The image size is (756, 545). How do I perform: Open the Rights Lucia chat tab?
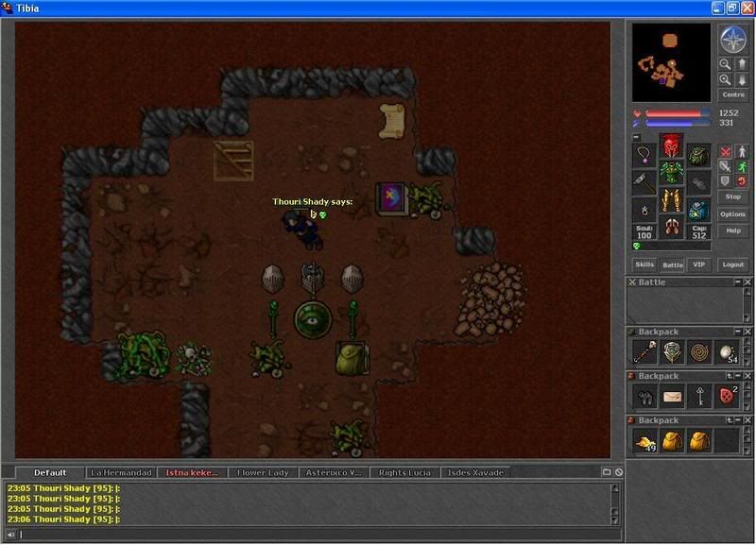click(x=404, y=472)
